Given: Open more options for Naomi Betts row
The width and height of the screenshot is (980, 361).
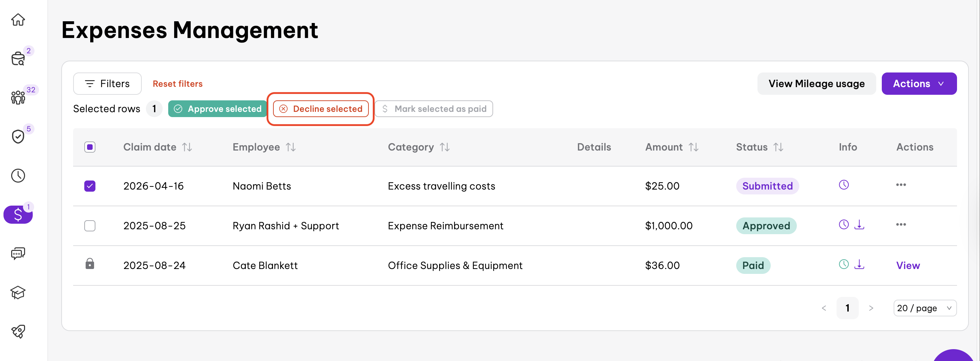Looking at the screenshot, I should [x=901, y=185].
